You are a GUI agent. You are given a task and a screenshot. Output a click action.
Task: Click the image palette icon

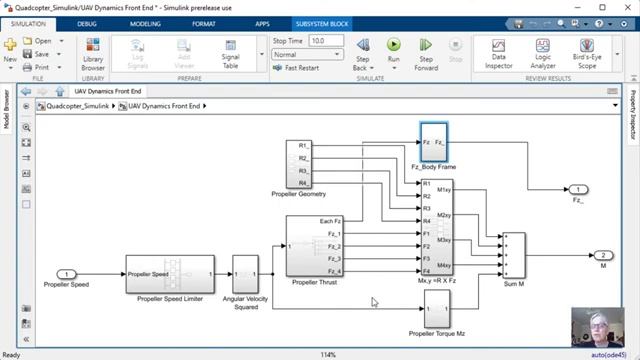coord(26,189)
